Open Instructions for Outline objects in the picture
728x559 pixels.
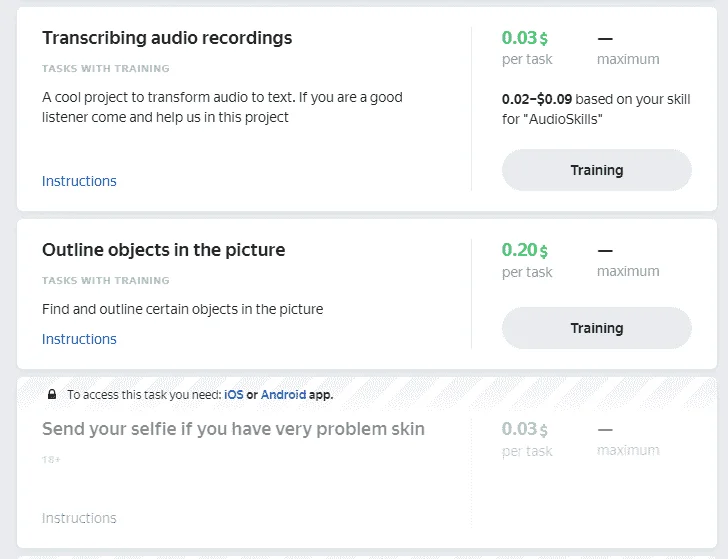tap(79, 339)
